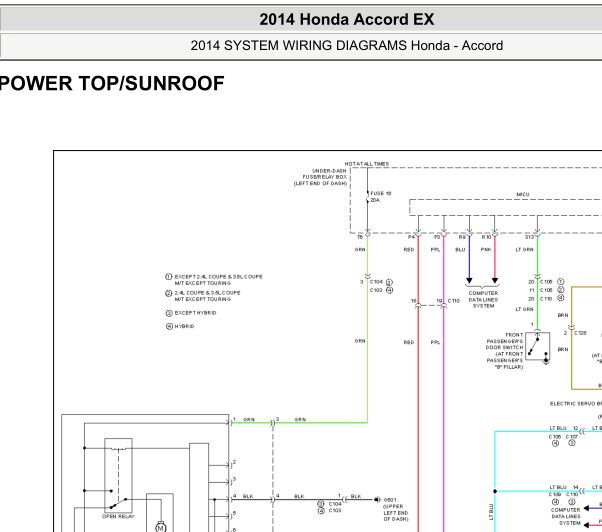Click the "PNK" wire color label
The height and width of the screenshot is (532, 602).
coord(486,249)
